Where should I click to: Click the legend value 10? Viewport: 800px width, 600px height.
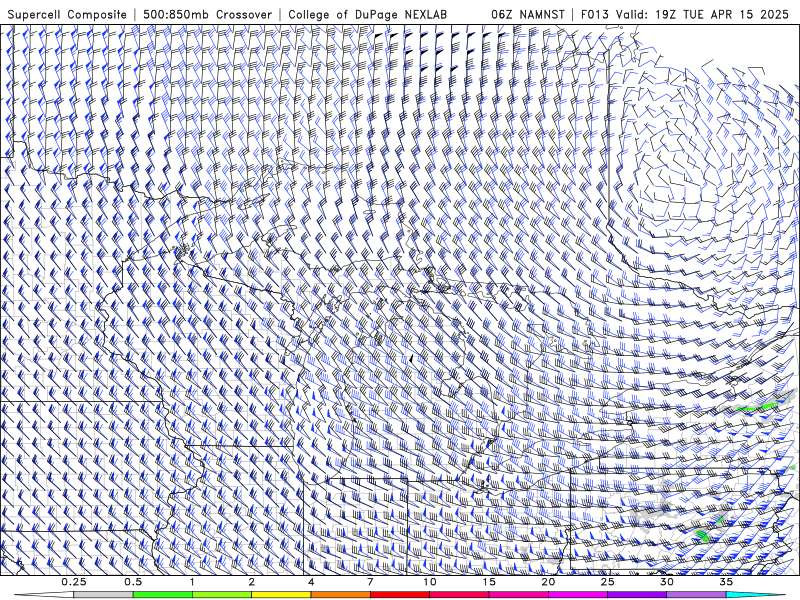tap(430, 582)
